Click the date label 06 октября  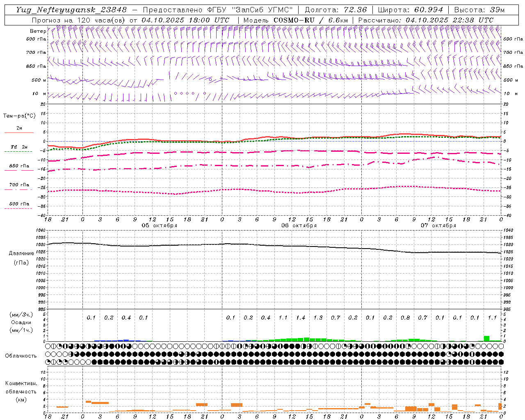(299, 226)
